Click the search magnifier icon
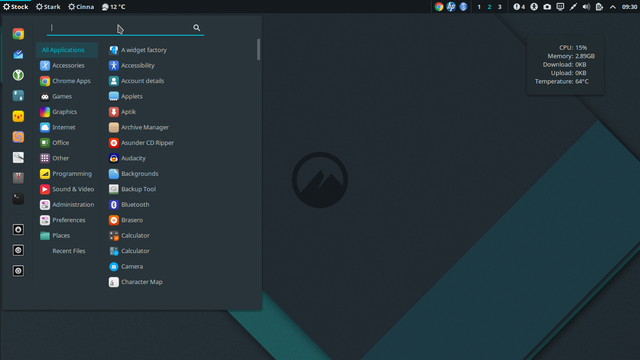This screenshot has width=640, height=360. click(196, 28)
